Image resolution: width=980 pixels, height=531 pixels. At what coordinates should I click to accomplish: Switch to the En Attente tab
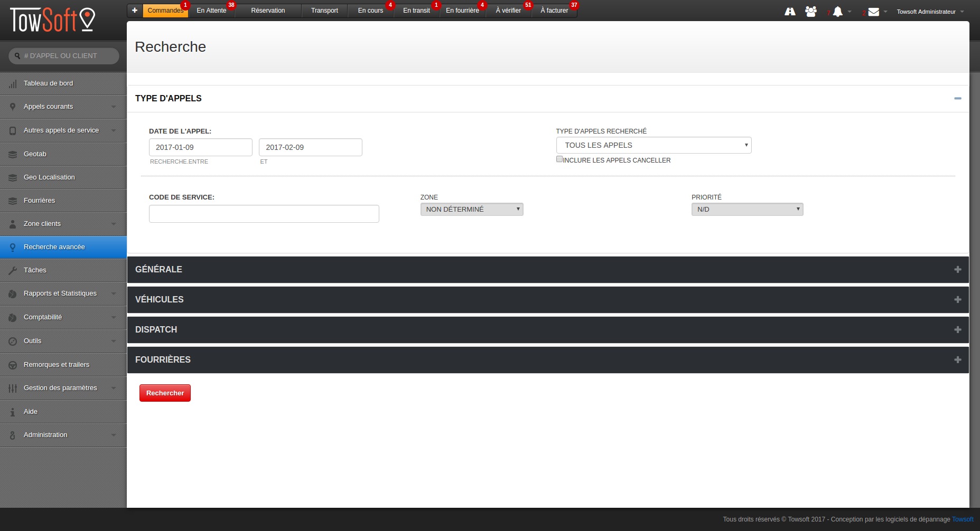click(211, 11)
